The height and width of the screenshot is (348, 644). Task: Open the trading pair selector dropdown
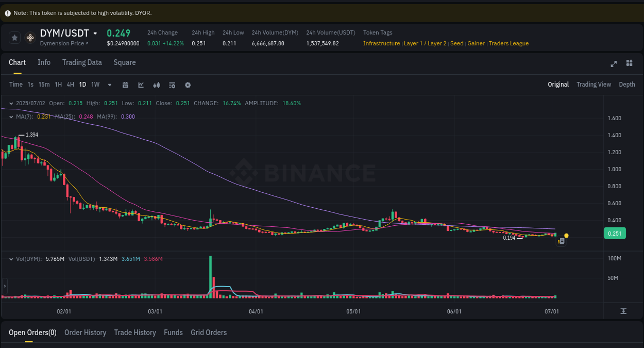(x=96, y=33)
